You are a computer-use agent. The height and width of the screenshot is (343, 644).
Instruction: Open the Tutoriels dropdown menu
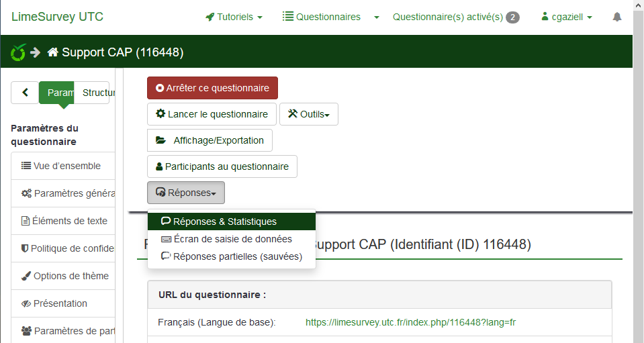(x=234, y=17)
